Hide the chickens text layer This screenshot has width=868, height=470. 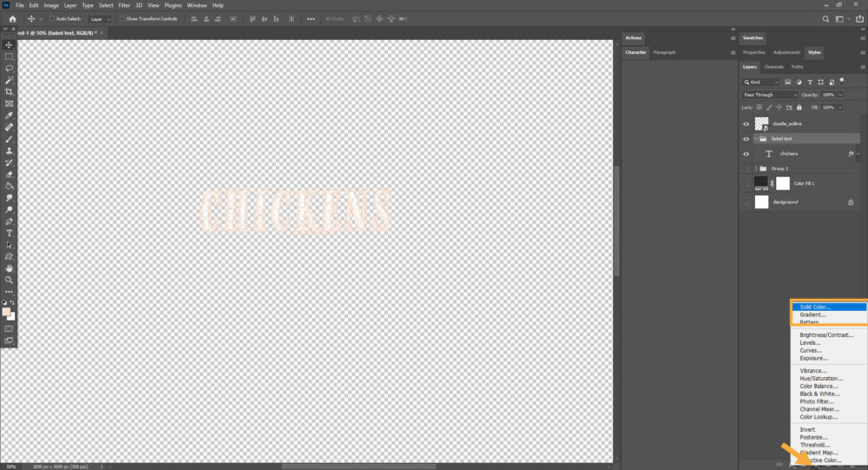pos(746,154)
